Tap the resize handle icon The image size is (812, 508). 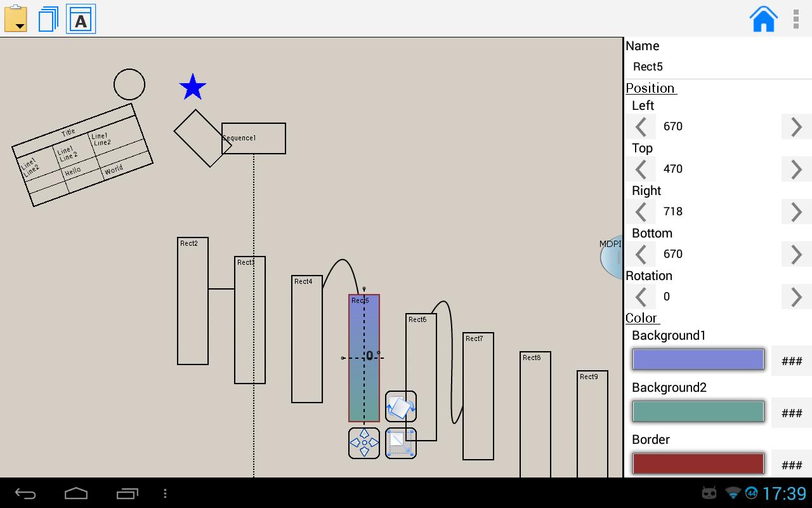pos(401,443)
